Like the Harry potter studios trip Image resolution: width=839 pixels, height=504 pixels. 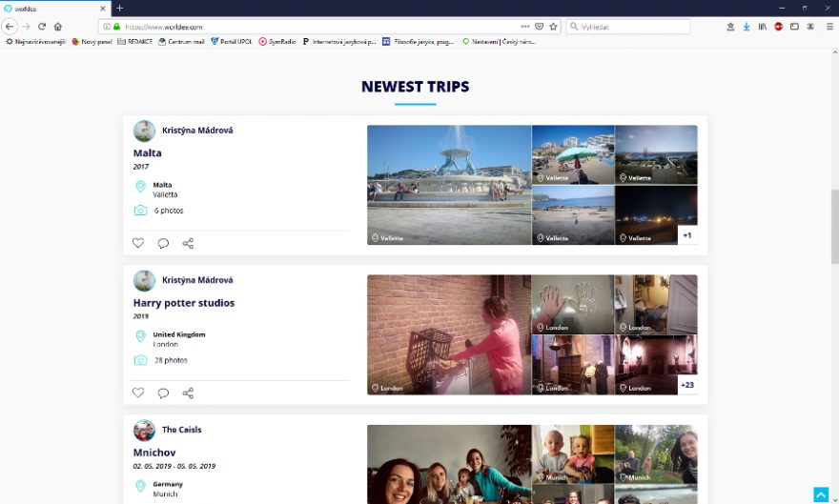point(138,393)
